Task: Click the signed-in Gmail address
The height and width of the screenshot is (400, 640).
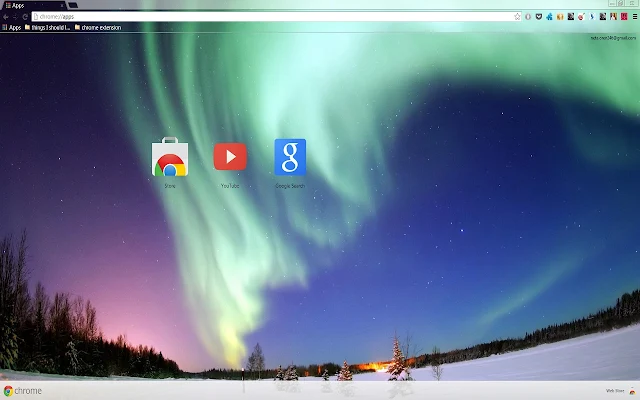Action: [613, 38]
